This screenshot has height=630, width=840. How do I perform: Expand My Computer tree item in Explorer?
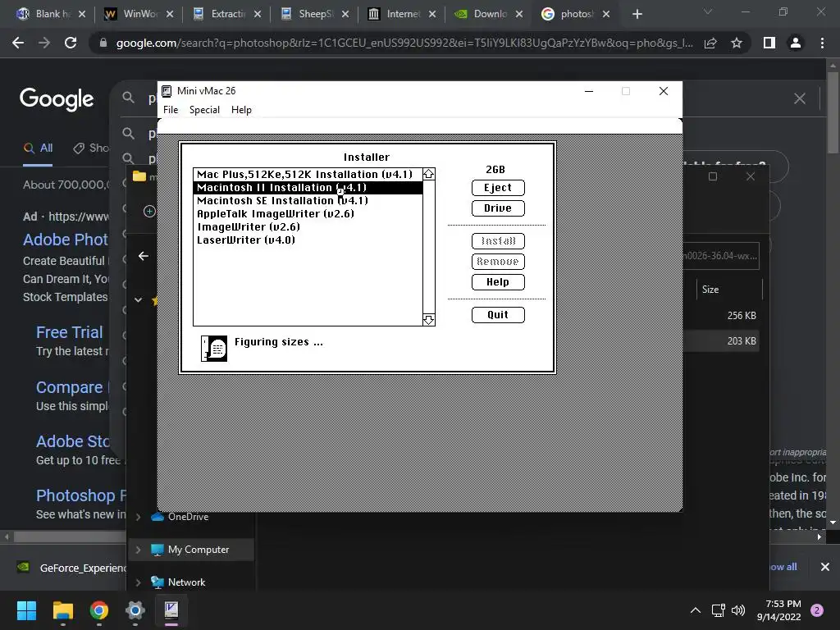point(138,550)
